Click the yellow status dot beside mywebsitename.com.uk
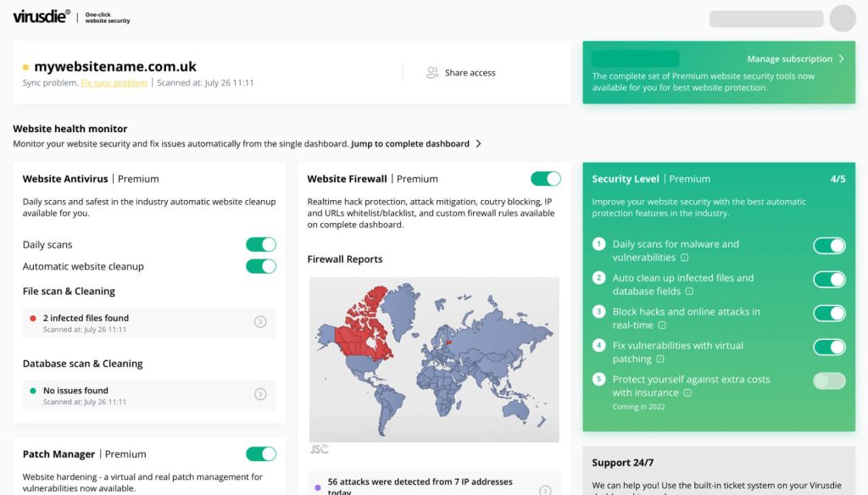Image resolution: width=868 pixels, height=495 pixels. tap(25, 67)
